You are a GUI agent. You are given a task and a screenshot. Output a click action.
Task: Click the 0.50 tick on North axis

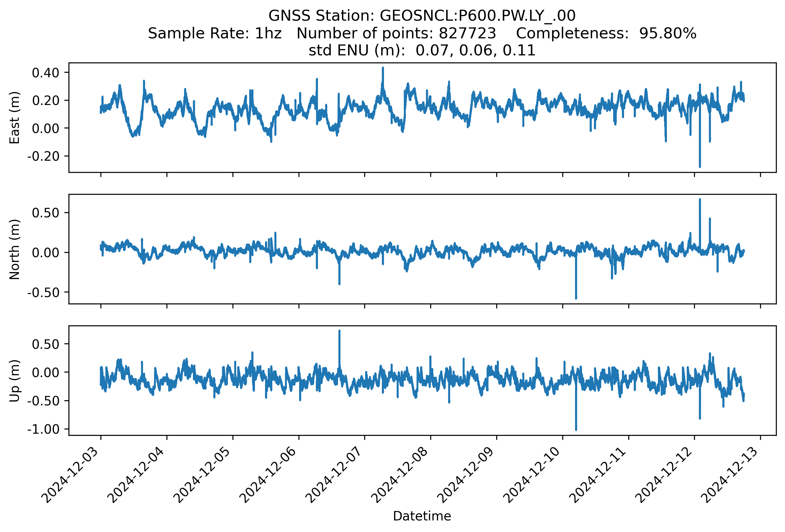(45, 213)
